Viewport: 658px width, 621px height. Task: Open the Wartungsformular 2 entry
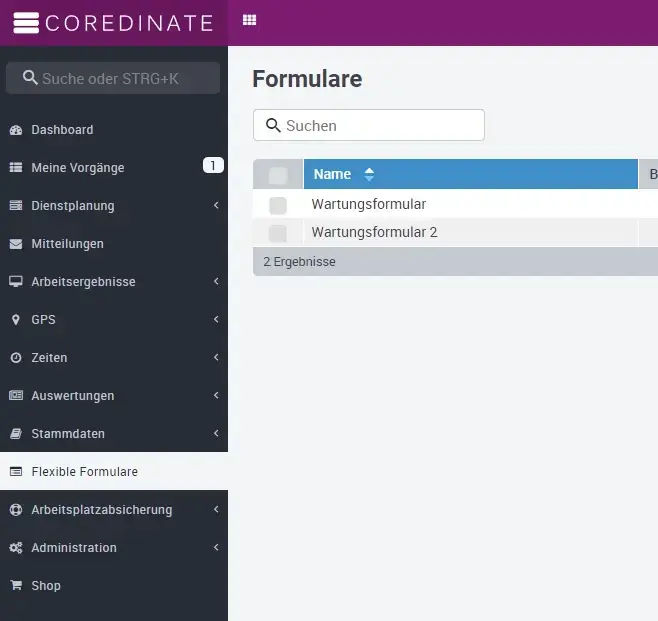(374, 233)
